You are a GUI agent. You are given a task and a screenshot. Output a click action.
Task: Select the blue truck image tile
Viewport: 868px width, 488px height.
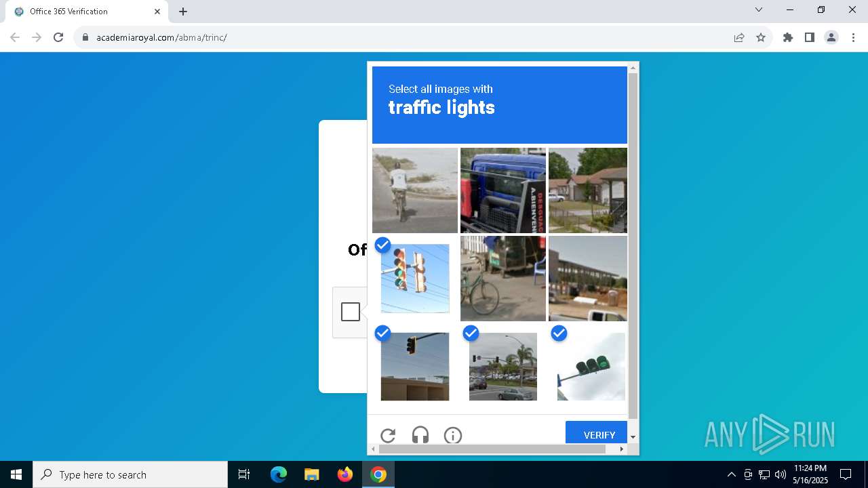[503, 190]
